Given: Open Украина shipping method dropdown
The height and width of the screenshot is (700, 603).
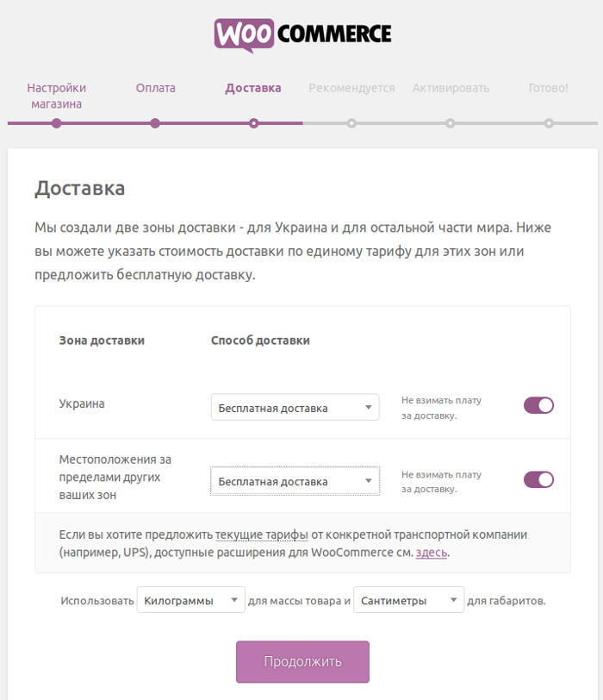Looking at the screenshot, I should click(x=295, y=407).
